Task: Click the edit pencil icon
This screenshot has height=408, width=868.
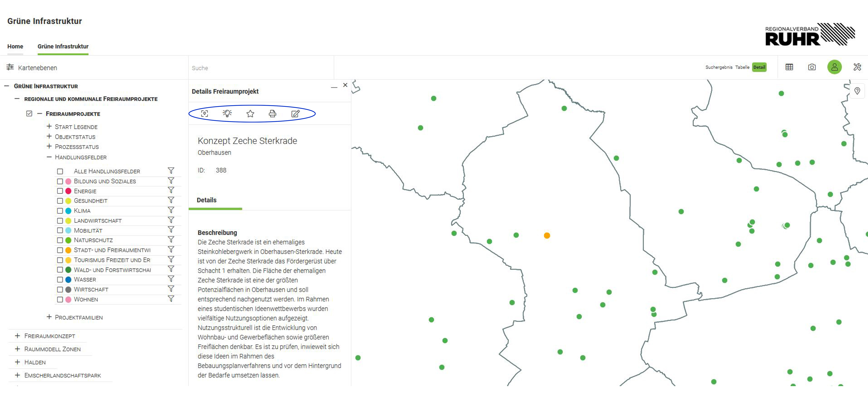Action: coord(295,114)
